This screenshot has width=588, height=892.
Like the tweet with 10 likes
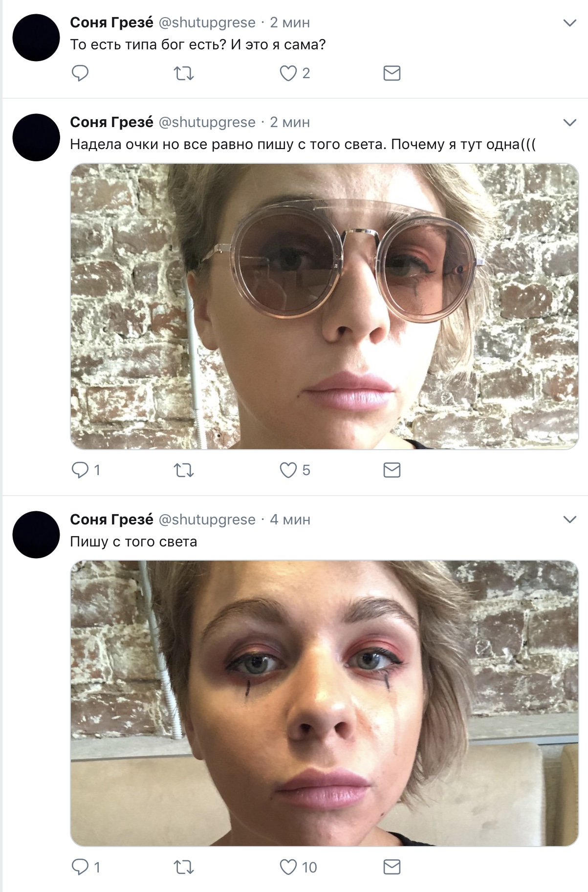288,867
